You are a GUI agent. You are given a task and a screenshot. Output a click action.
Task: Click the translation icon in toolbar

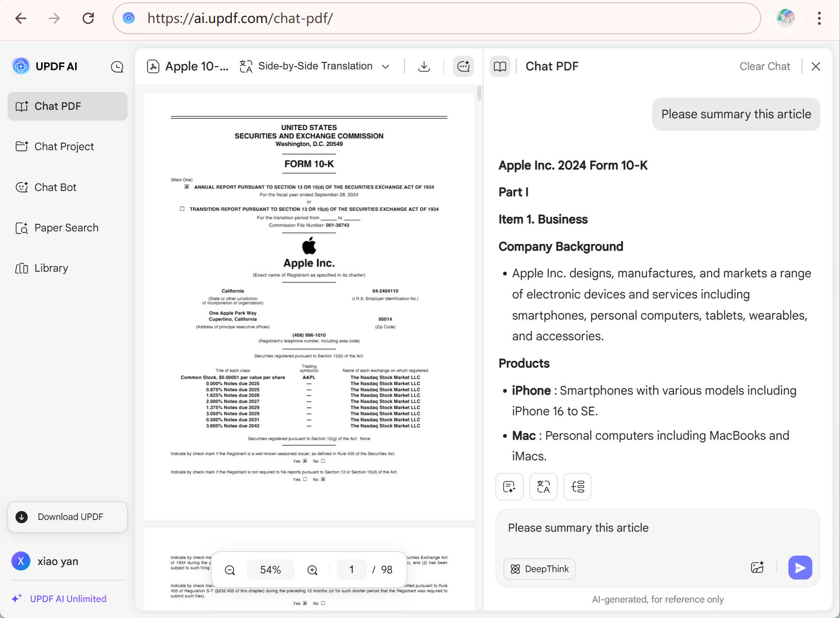pyautogui.click(x=246, y=66)
